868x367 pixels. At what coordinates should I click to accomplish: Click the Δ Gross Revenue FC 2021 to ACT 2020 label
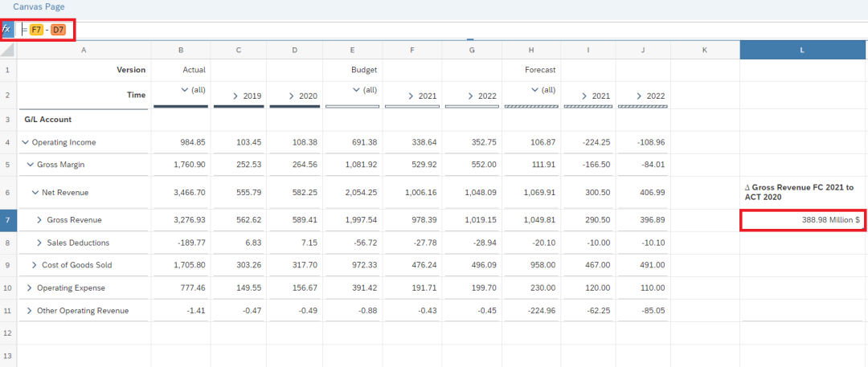point(800,193)
